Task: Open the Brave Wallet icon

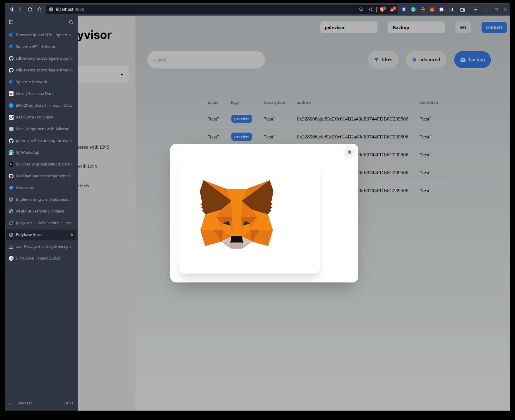Action: tap(463, 9)
